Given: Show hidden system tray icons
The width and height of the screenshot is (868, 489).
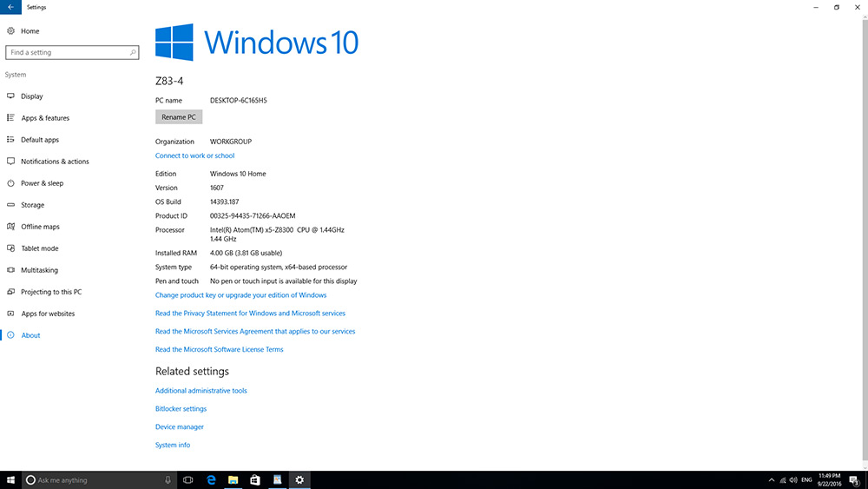Looking at the screenshot, I should 772,479.
